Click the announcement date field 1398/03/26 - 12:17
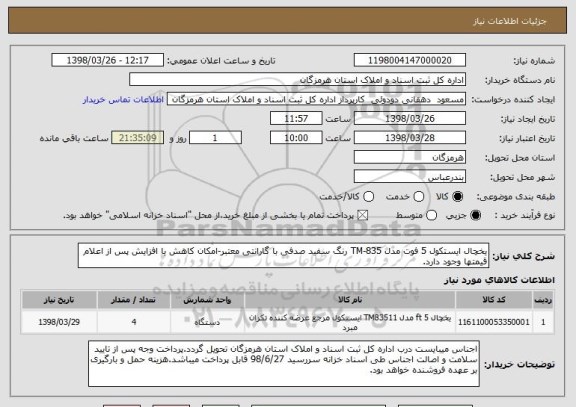The width and height of the screenshot is (576, 407). coord(108,60)
